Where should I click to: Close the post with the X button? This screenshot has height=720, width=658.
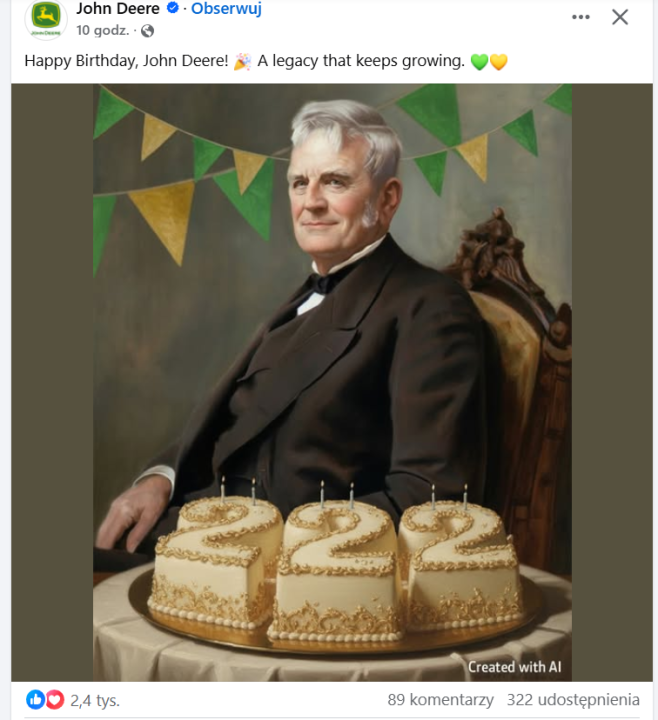pos(620,17)
